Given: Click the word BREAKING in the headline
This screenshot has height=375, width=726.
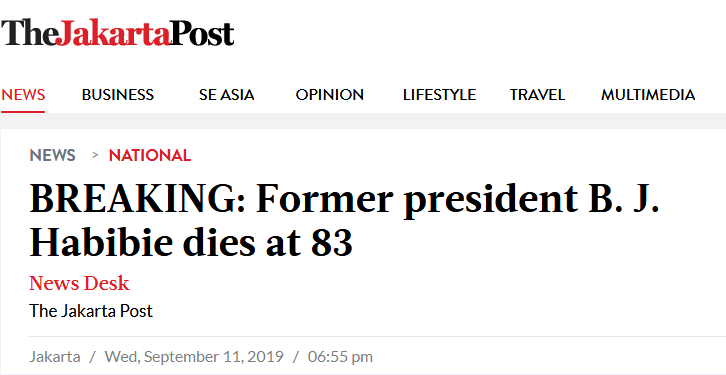Looking at the screenshot, I should [x=137, y=199].
